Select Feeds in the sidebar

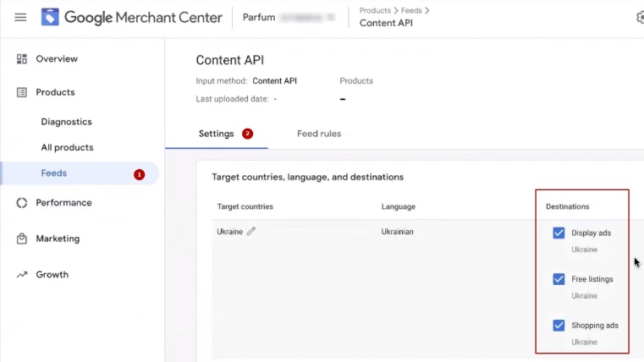(54, 173)
